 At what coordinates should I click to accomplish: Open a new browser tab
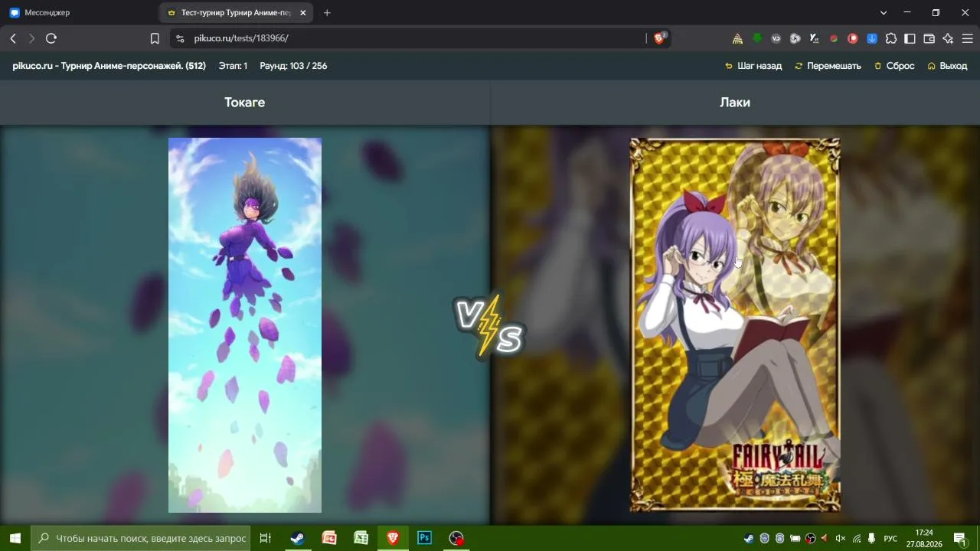[x=327, y=13]
